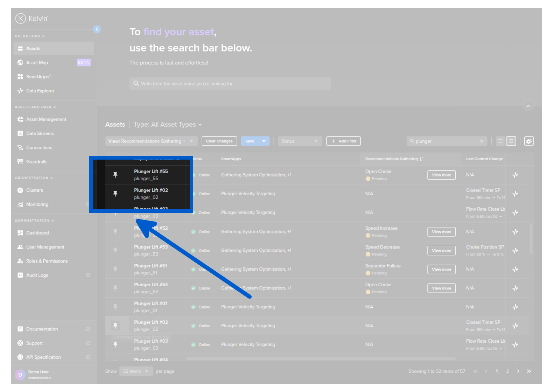Open data explorer icon for Plunger Lift #55
The width and height of the screenshot is (553, 392).
click(515, 175)
